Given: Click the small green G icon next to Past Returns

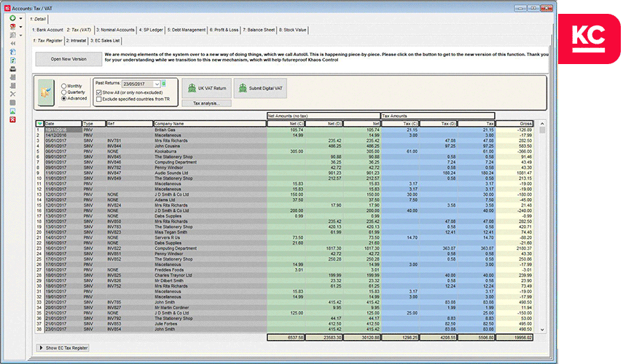Looking at the screenshot, I should click(x=164, y=84).
